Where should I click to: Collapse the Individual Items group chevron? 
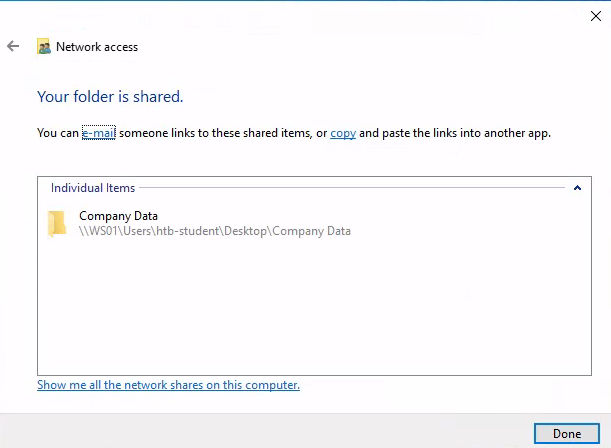(x=577, y=187)
